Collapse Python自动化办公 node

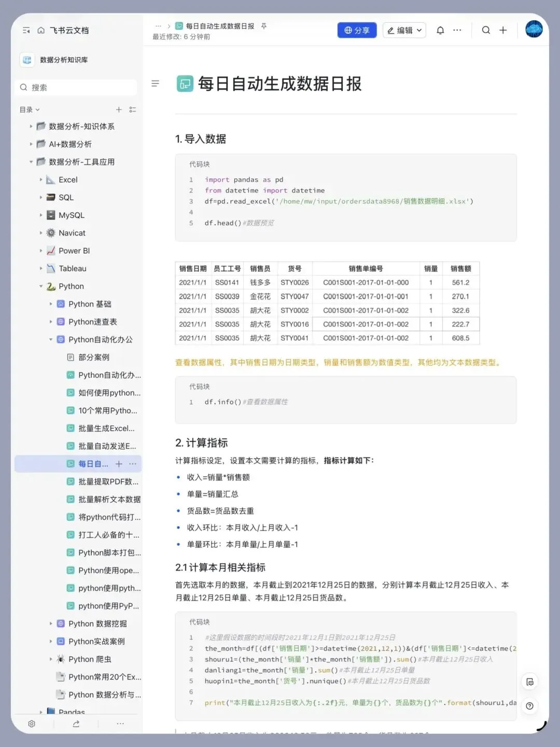coord(51,339)
